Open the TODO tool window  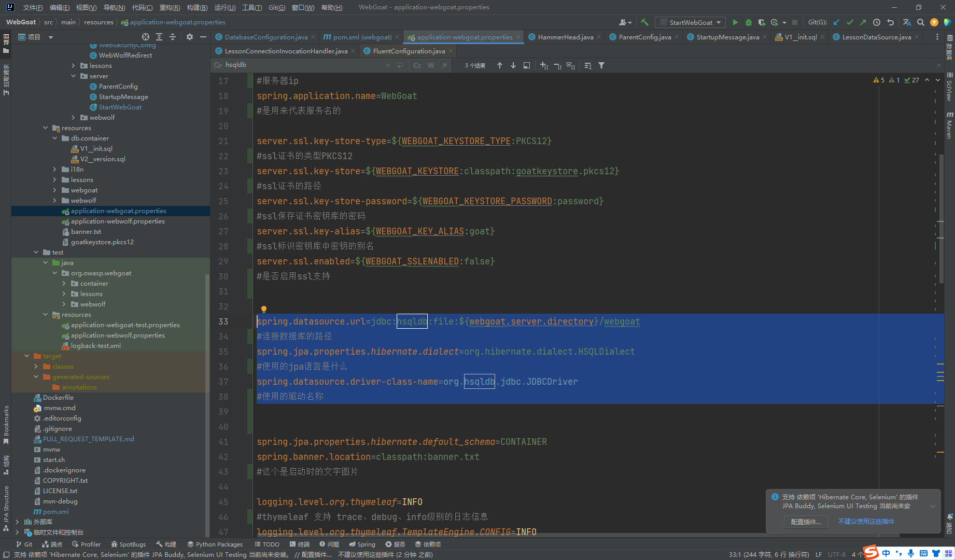267,544
